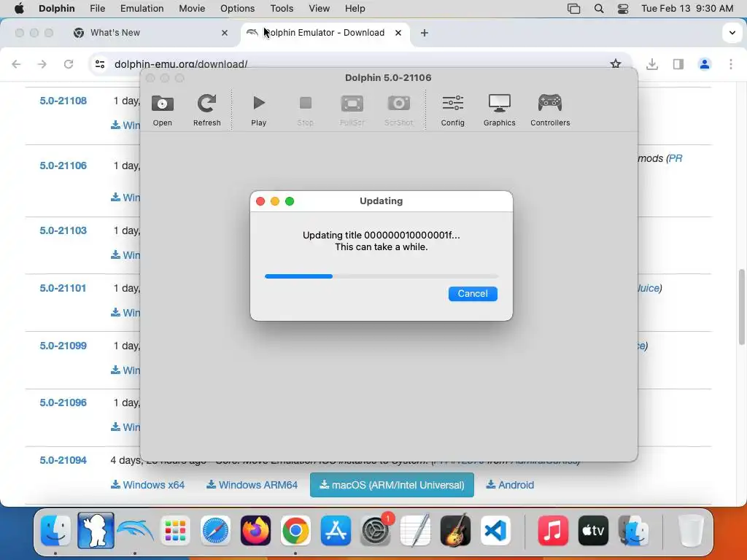Open version 5.0-21101 link
Screen dimensions: 747x560
click(x=63, y=288)
